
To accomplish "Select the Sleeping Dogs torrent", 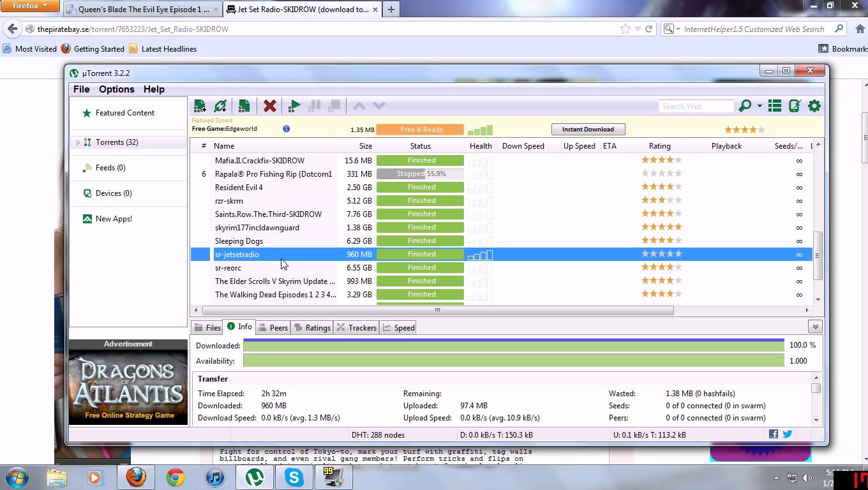I will tap(239, 241).
